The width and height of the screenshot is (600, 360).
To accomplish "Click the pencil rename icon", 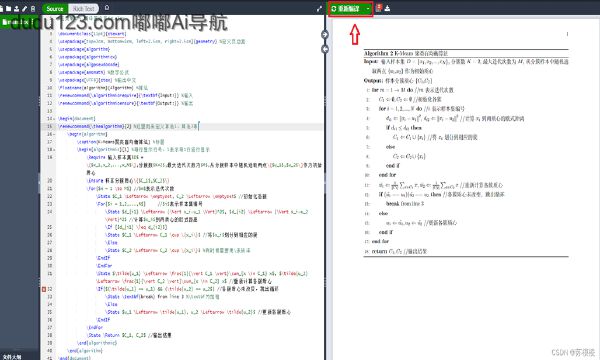I will (25, 8).
